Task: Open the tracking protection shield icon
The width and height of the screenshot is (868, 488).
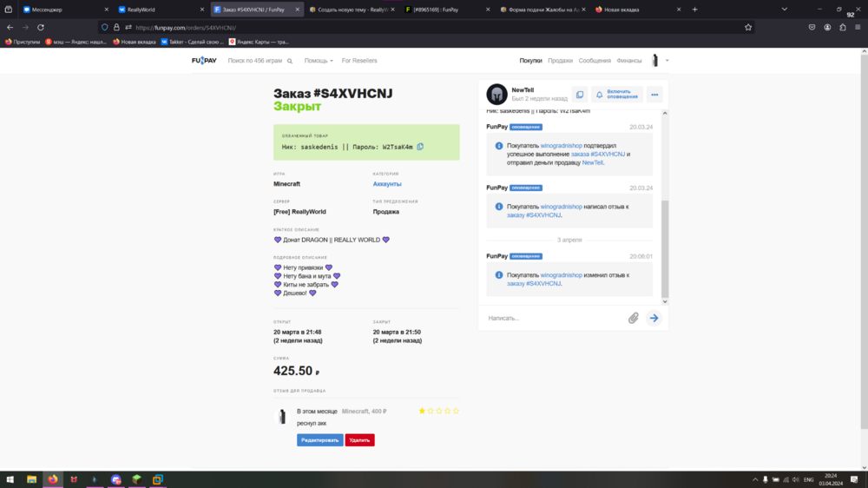Action: pyautogui.click(x=105, y=27)
